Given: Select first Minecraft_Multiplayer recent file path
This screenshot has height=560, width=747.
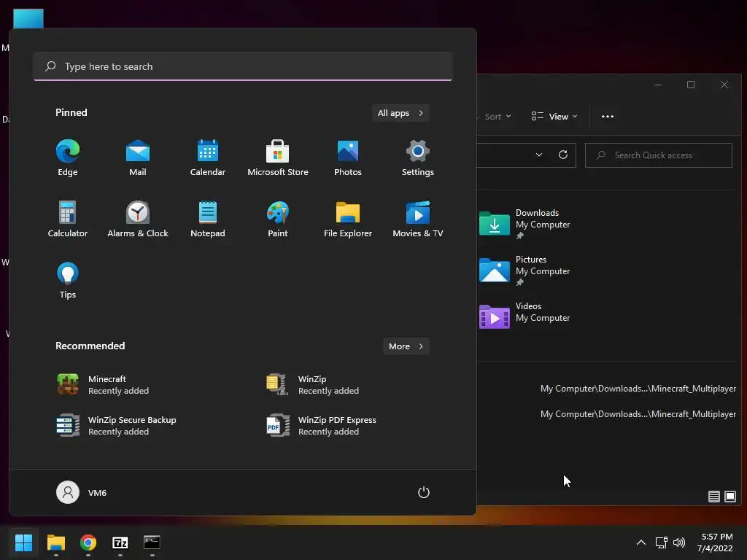Looking at the screenshot, I should (638, 389).
